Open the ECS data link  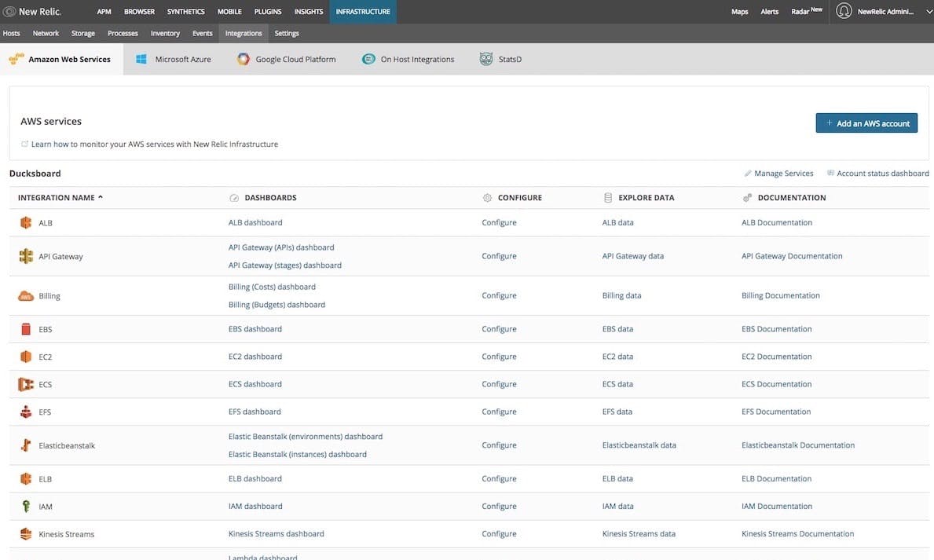(617, 384)
